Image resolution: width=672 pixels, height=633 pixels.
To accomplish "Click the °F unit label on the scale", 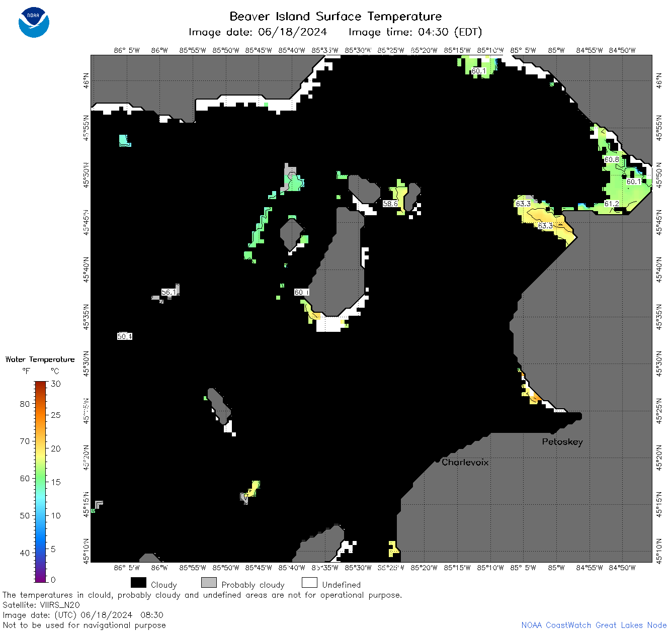I will (x=26, y=371).
